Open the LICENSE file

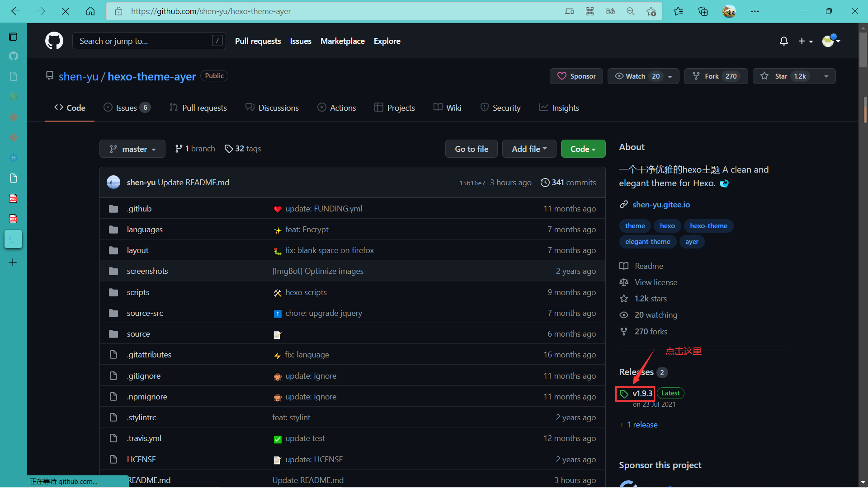(x=142, y=460)
